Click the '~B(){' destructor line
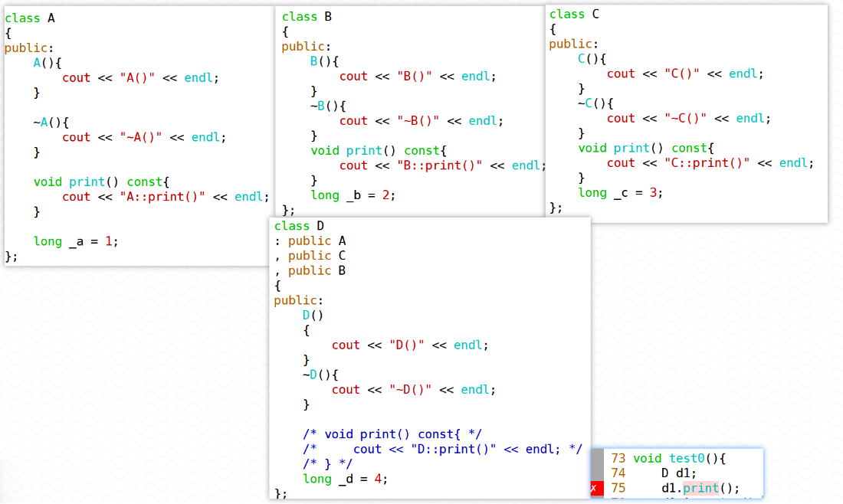The image size is (843, 504). (328, 106)
